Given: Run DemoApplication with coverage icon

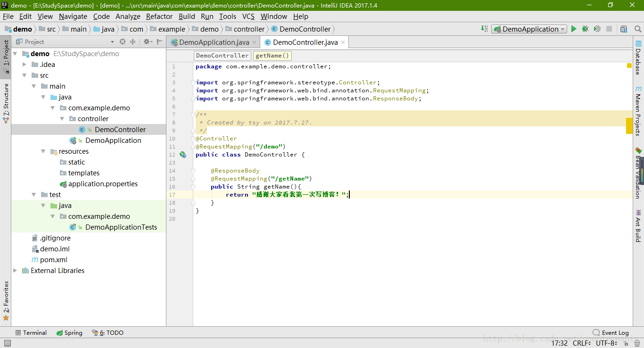Looking at the screenshot, I should pos(597,29).
